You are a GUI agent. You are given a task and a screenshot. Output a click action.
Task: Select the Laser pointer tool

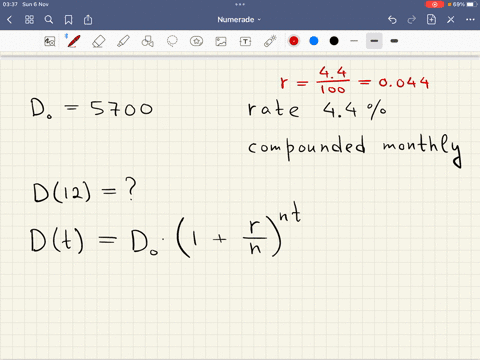[270, 41]
